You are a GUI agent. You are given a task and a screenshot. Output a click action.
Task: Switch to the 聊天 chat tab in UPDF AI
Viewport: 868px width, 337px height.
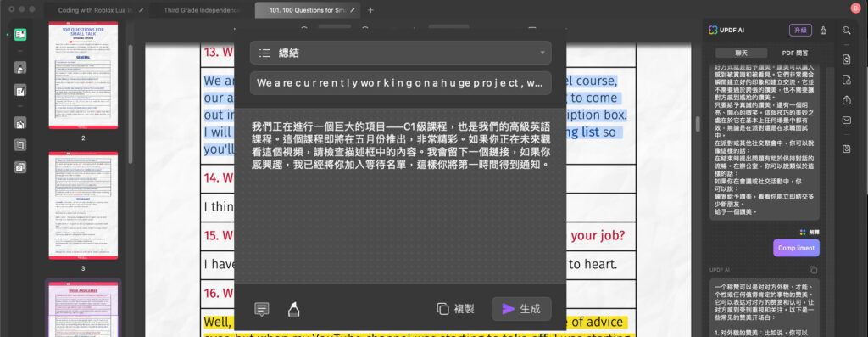[741, 53]
